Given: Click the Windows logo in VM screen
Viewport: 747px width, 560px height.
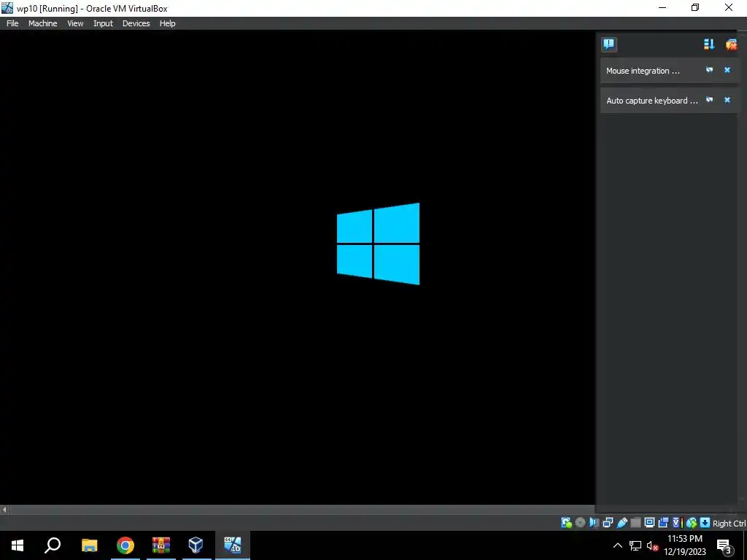Looking at the screenshot, I should (x=379, y=244).
